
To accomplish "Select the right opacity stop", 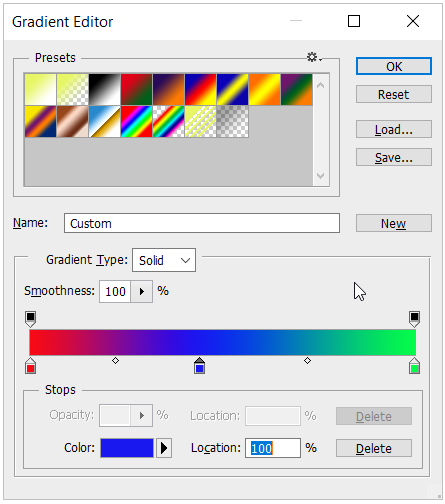I will (414, 319).
